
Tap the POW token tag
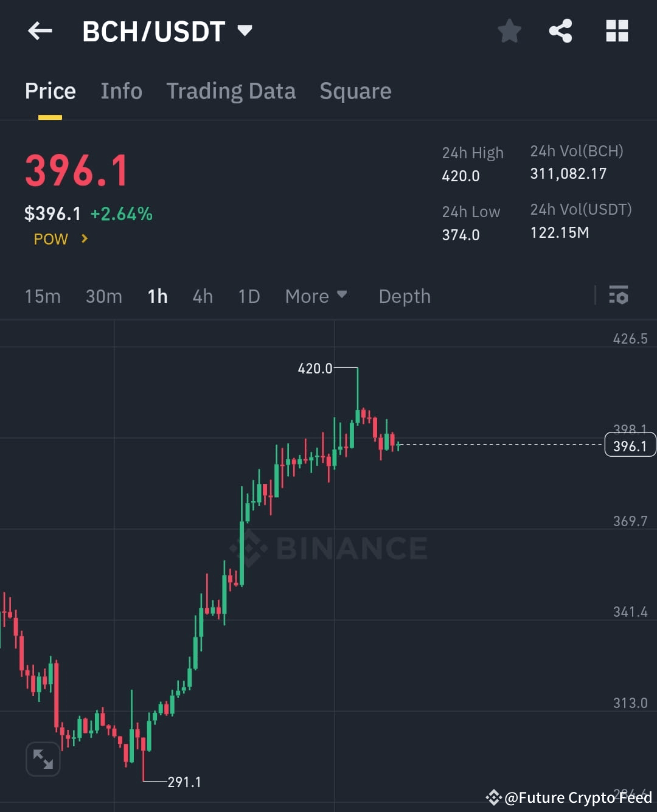click(x=50, y=239)
